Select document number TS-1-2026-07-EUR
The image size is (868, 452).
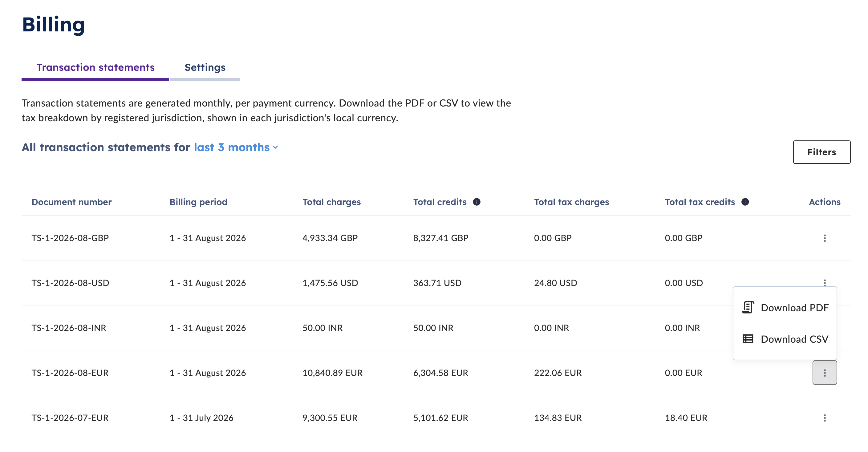point(70,418)
